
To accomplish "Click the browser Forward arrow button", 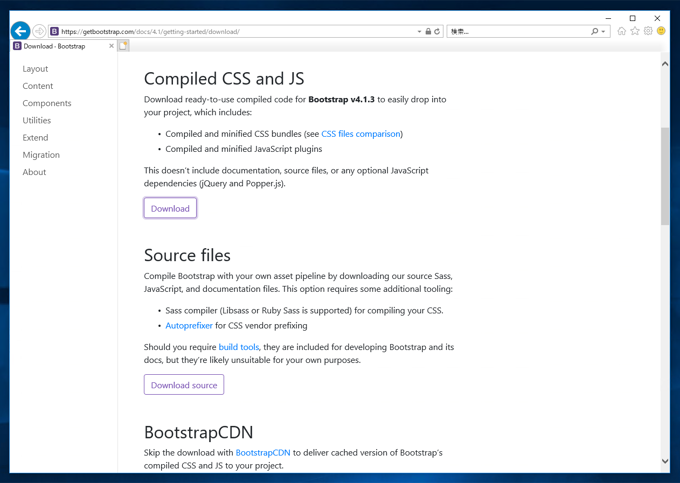I will 39,31.
